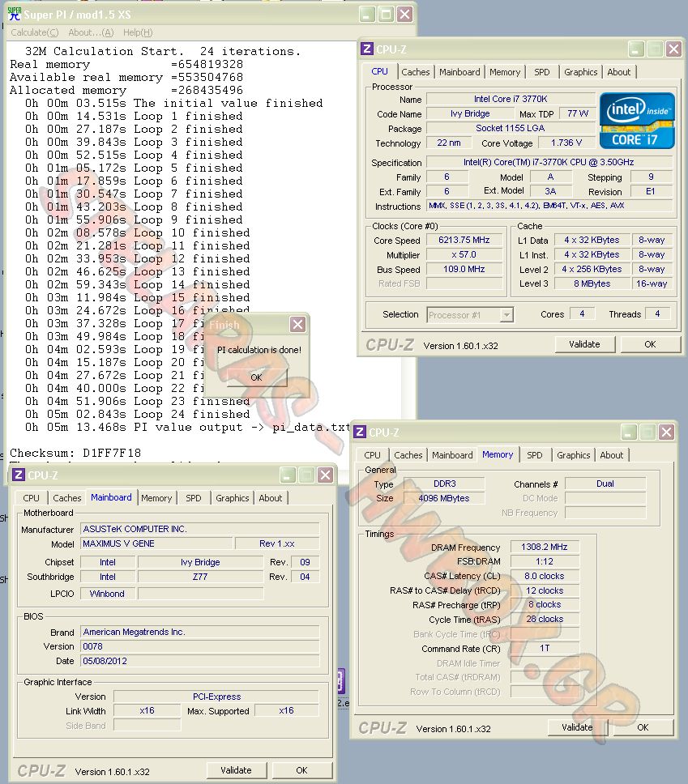The height and width of the screenshot is (784, 688).
Task: Select About tab in Mainboard CPU-Z window
Action: (270, 498)
